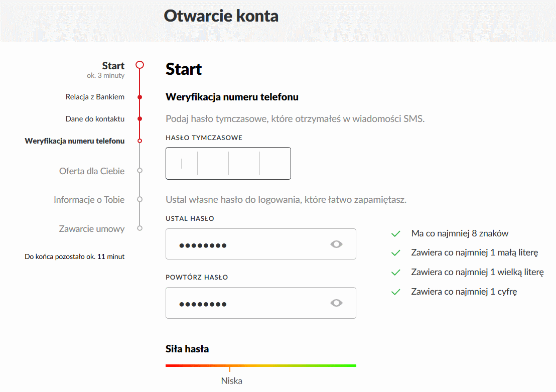Click into the Ustal hasło password field
The width and height of the screenshot is (556, 392).
(x=246, y=244)
